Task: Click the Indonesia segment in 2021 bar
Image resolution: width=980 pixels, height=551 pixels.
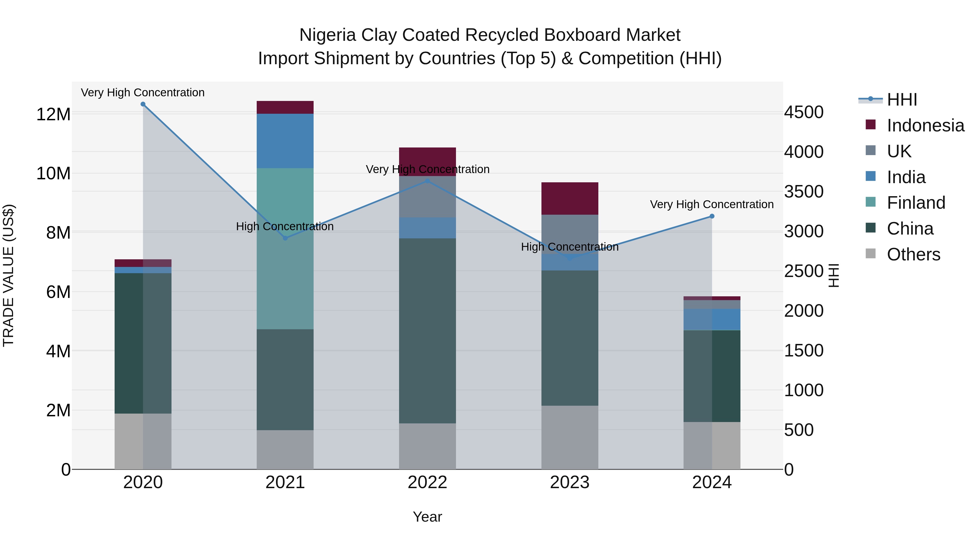Action: pos(285,107)
